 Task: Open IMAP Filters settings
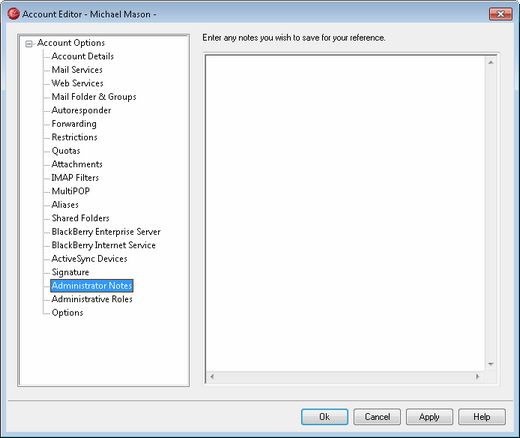click(x=75, y=178)
